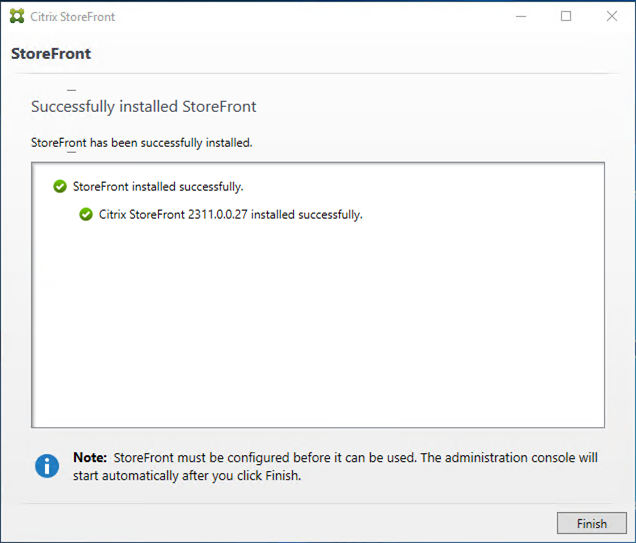This screenshot has height=543, width=636.
Task: Click empty area of installation results box
Action: pyautogui.click(x=318, y=324)
